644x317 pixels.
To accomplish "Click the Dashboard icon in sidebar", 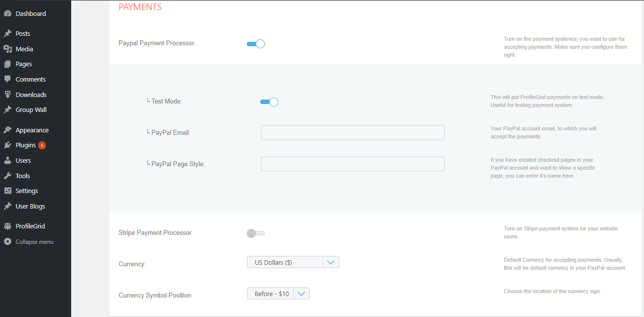I will (7, 14).
